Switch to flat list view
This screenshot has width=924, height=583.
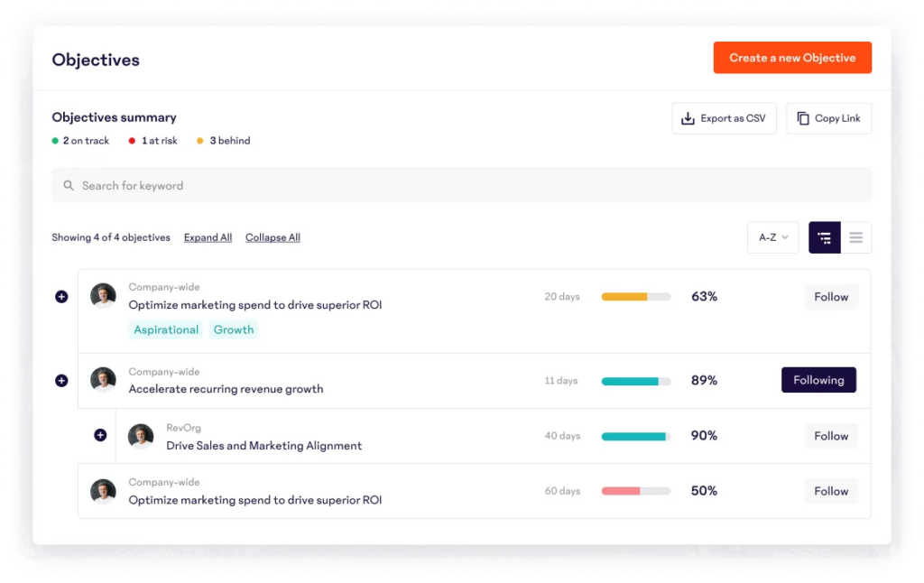pos(855,237)
